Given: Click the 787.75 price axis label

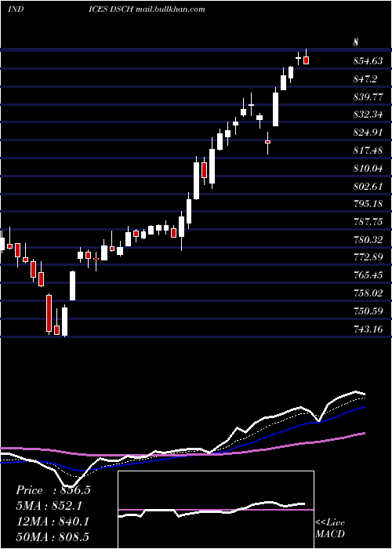Looking at the screenshot, I should pos(368,222).
